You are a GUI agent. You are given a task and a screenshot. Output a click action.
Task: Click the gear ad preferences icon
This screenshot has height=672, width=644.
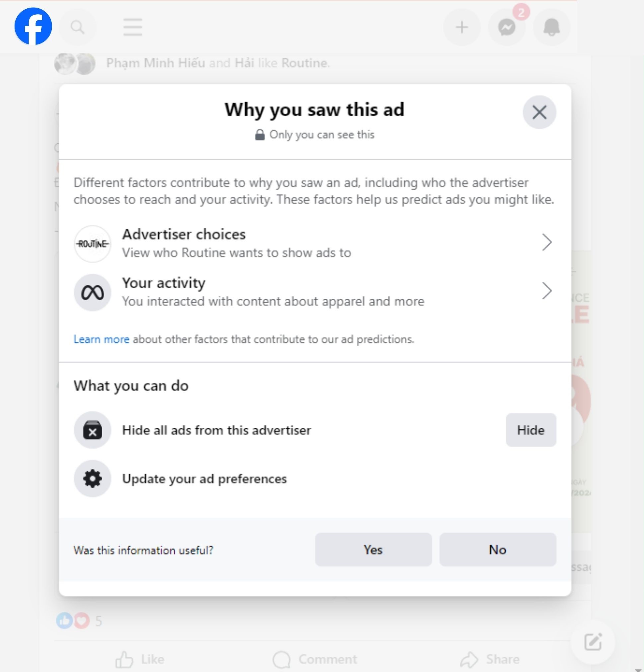[93, 479]
